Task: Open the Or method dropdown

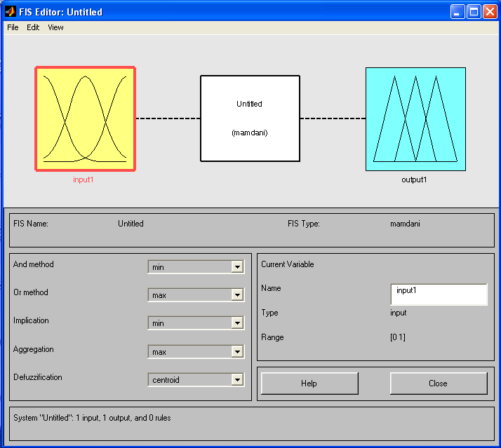Action: click(x=196, y=294)
